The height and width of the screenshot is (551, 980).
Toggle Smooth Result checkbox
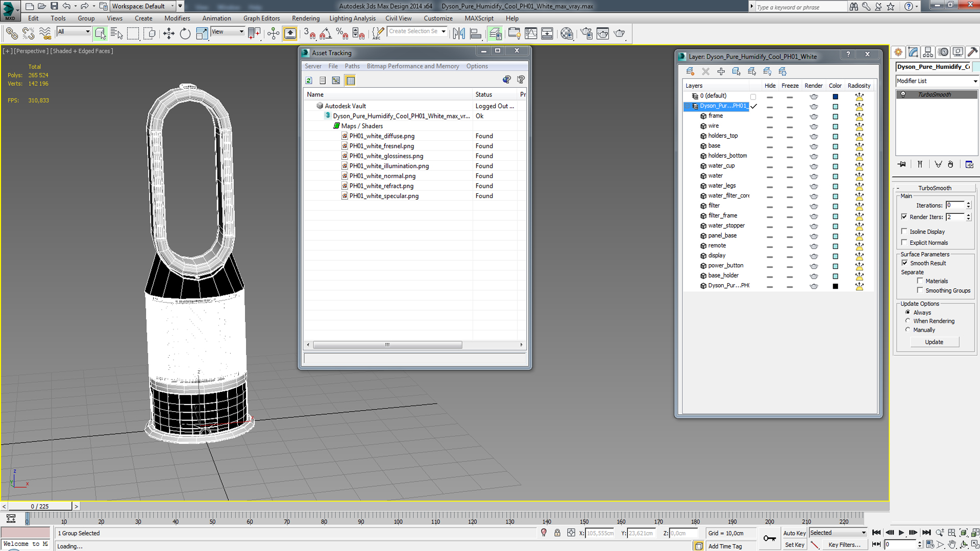tap(904, 263)
